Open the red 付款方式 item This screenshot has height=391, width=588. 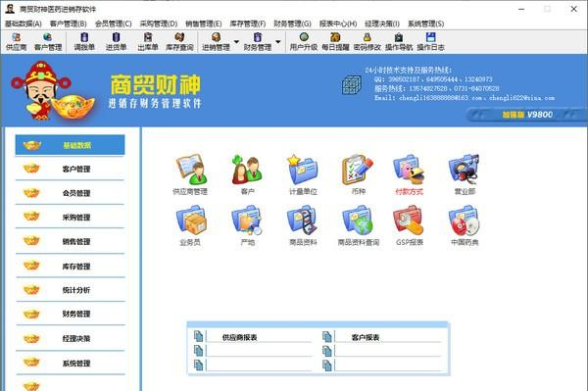point(409,174)
